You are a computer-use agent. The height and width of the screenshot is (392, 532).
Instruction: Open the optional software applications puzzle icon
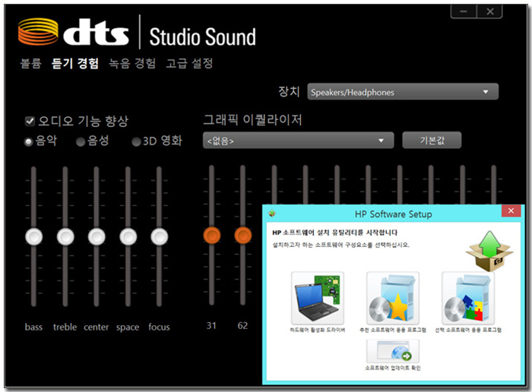point(468,298)
